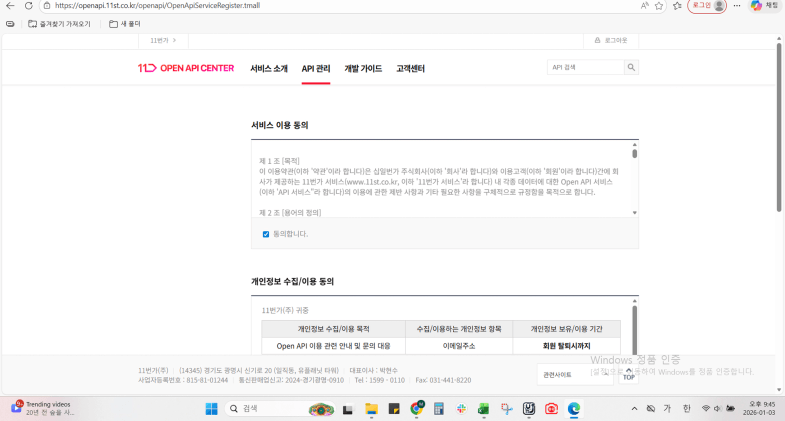This screenshot has width=785, height=421.
Task: Click the 로그아웃 logout link
Action: coord(611,40)
